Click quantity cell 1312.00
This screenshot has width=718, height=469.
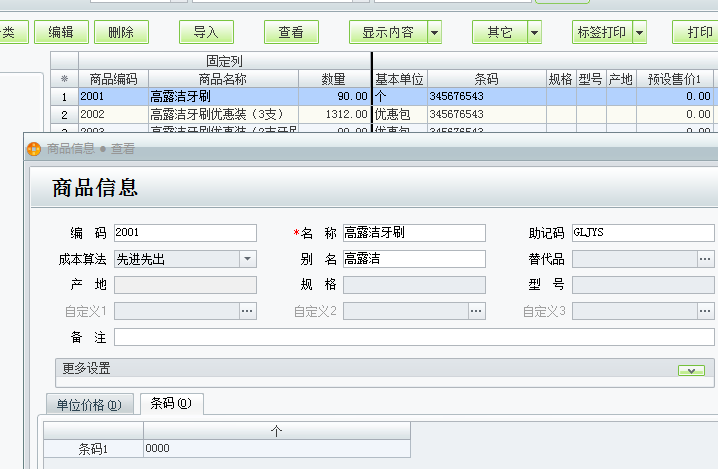[334, 115]
